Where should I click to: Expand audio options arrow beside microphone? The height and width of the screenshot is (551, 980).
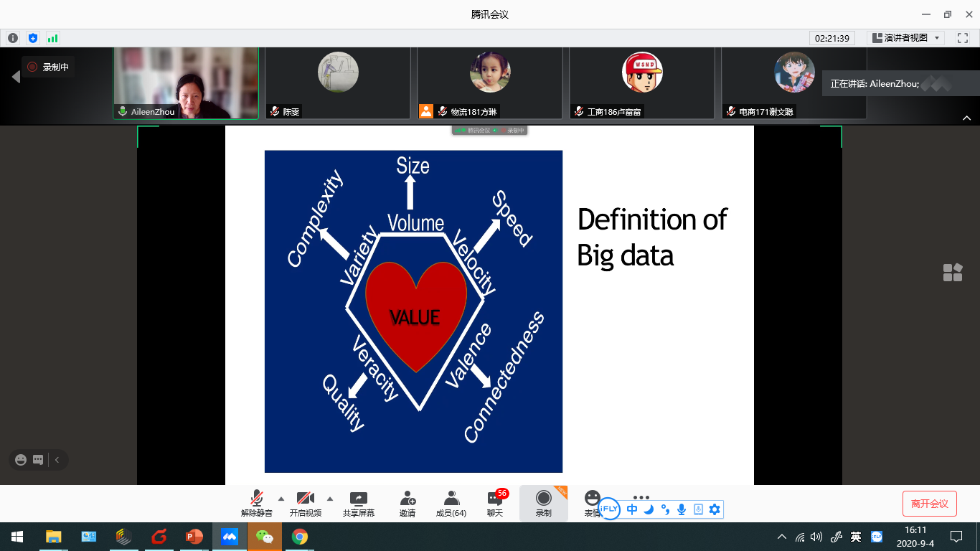pyautogui.click(x=281, y=499)
